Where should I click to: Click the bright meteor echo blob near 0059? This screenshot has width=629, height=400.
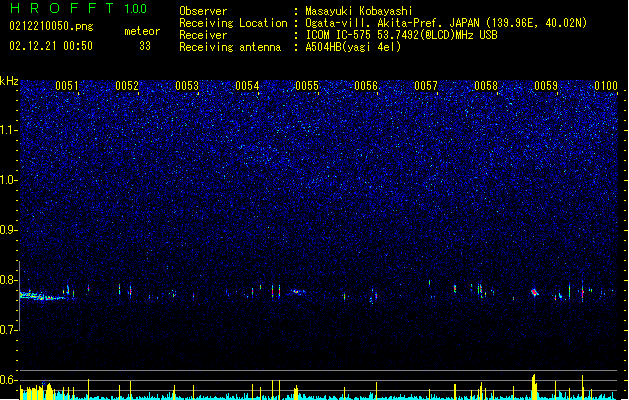click(534, 292)
